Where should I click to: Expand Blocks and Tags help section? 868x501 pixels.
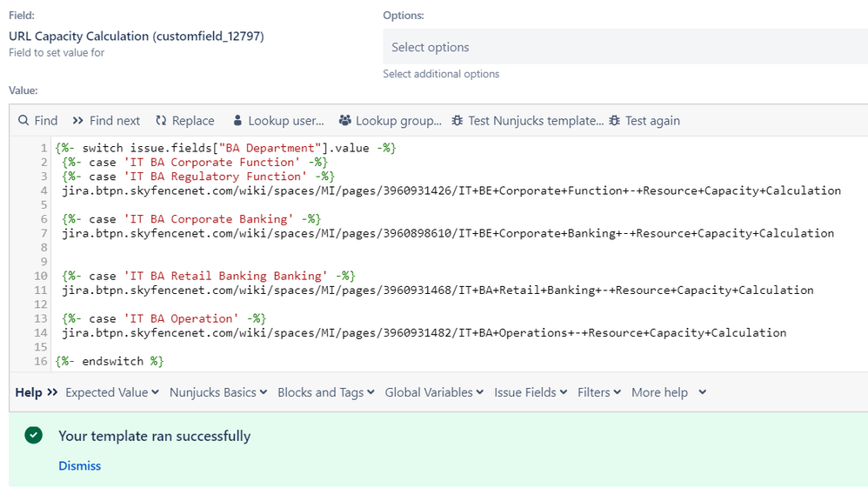click(326, 392)
